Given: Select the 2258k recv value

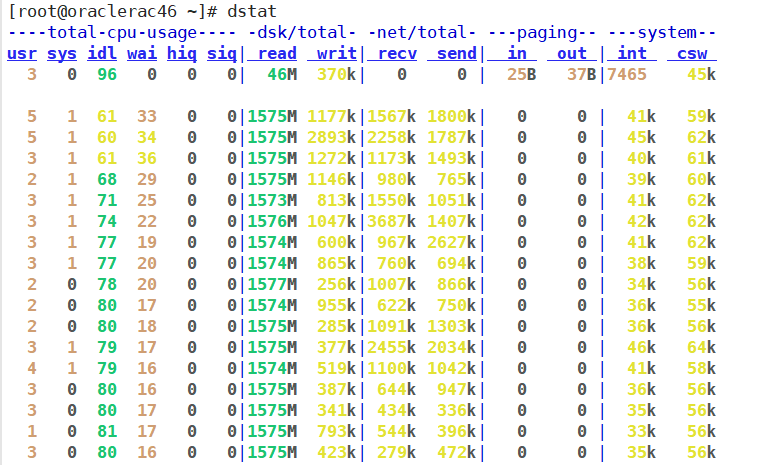Looking at the screenshot, I should (x=391, y=137).
